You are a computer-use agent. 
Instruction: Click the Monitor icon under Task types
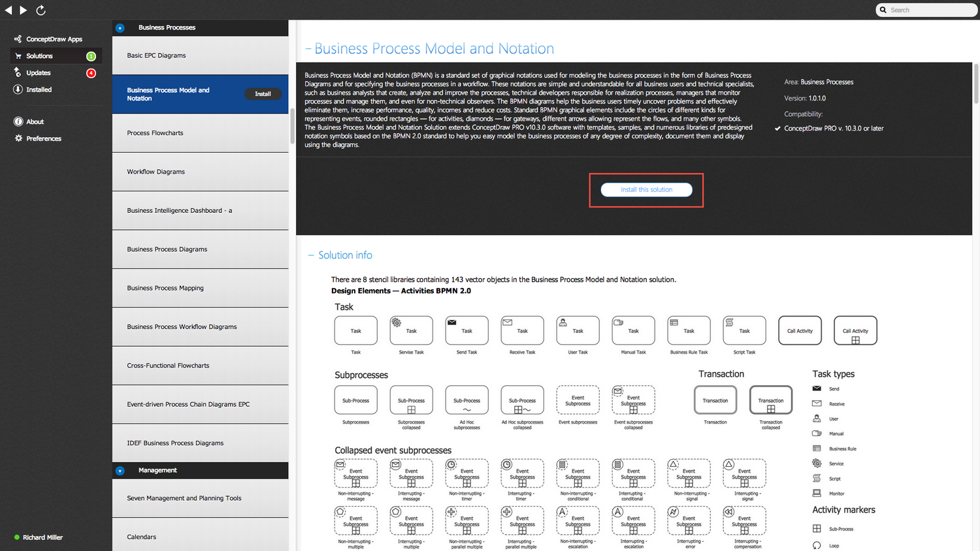click(817, 493)
